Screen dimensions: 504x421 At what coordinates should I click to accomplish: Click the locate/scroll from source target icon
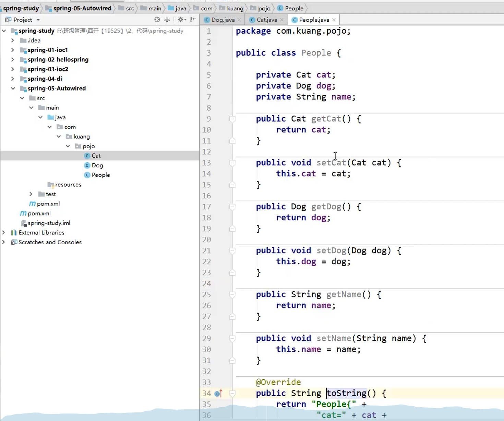[x=157, y=20]
